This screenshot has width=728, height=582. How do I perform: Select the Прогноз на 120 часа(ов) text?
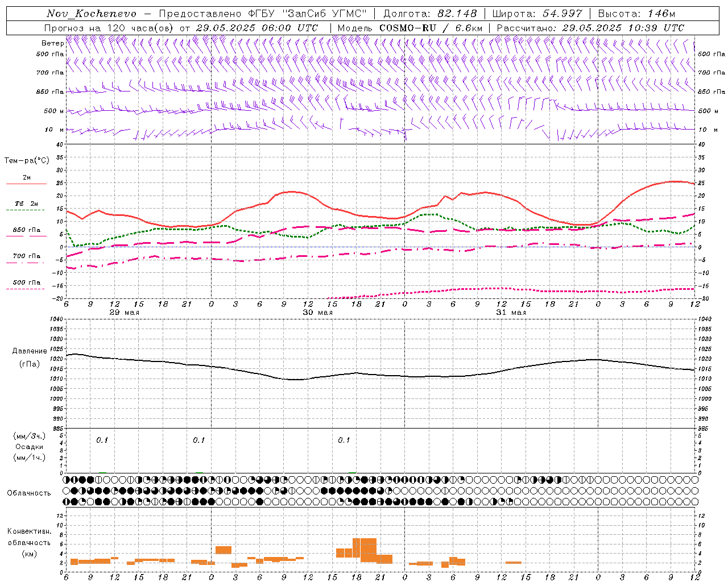[110, 28]
